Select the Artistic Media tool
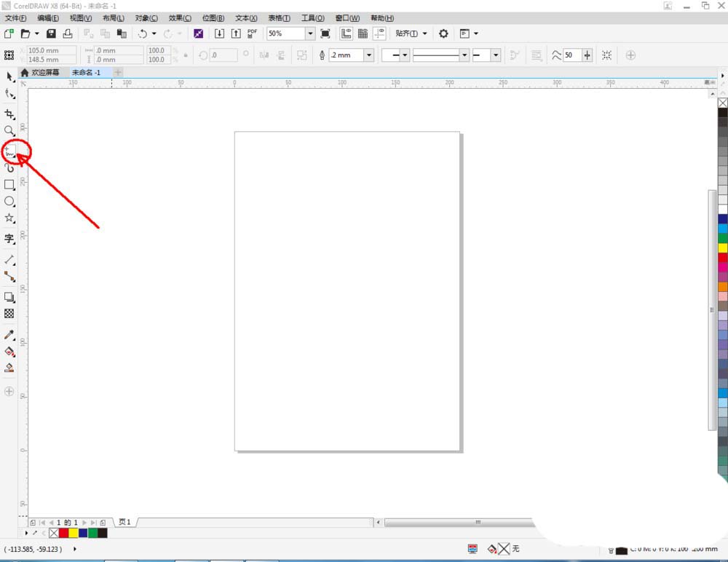This screenshot has height=562, width=728. point(9,167)
